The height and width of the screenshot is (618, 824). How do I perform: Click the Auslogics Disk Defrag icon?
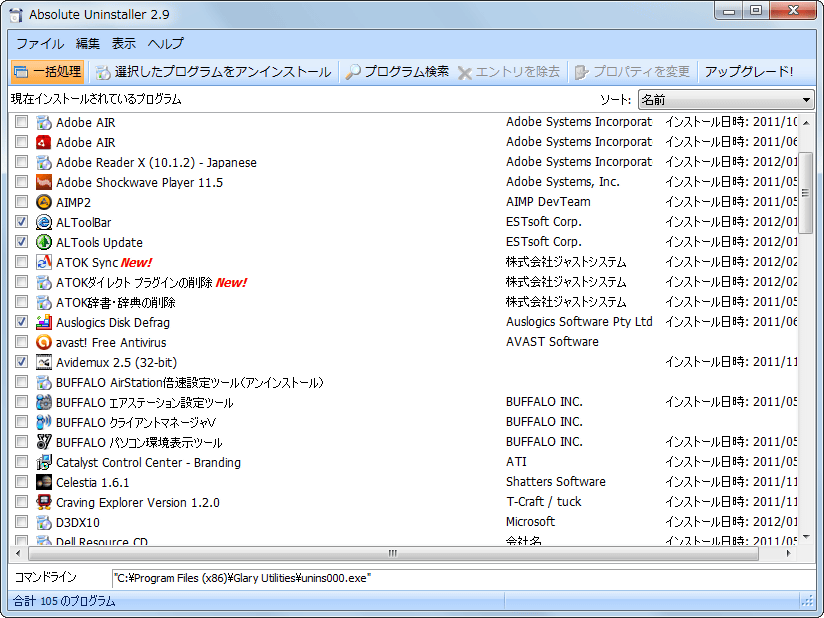click(x=44, y=322)
